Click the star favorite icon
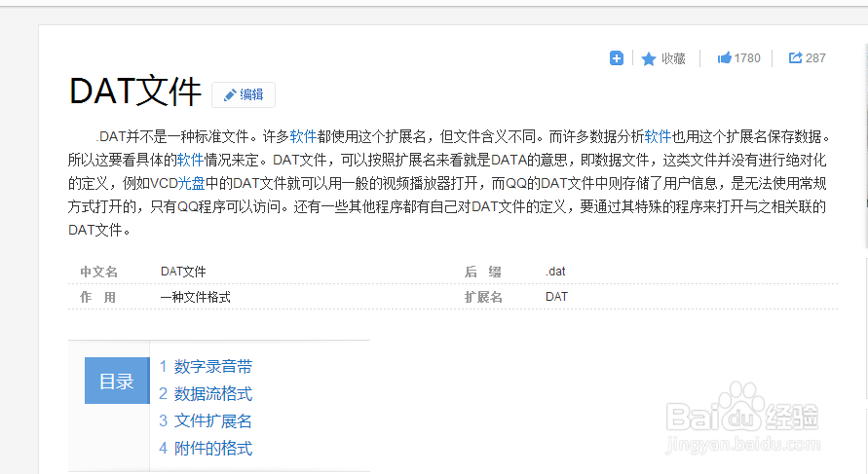Image resolution: width=868 pixels, height=474 pixels. [648, 58]
